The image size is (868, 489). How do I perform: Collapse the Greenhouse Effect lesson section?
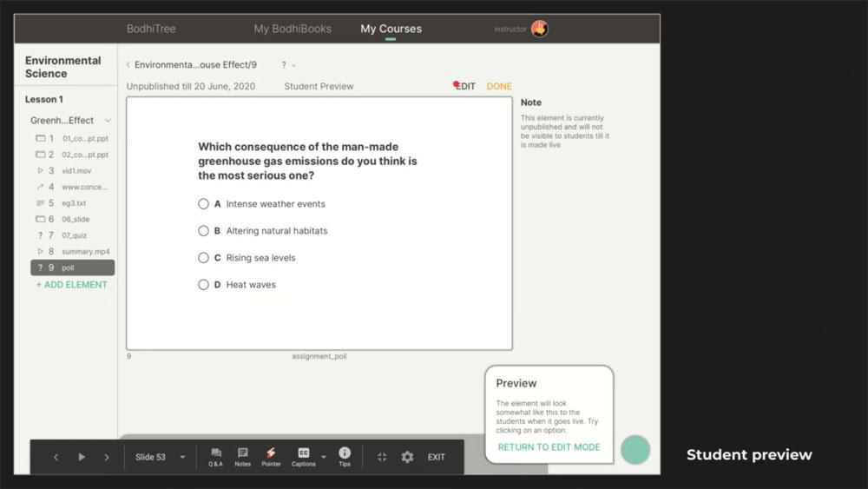coord(108,121)
